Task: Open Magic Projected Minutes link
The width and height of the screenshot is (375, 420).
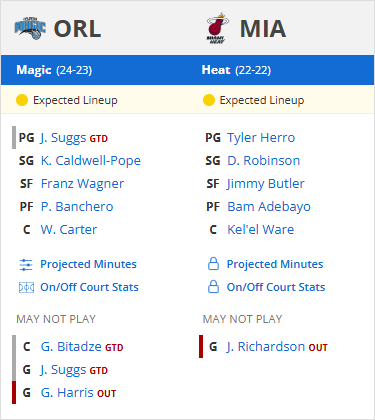Action: click(88, 264)
